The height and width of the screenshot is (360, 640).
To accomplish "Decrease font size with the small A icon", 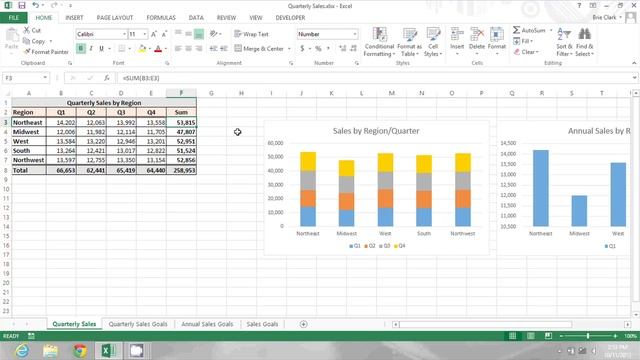I will click(164, 34).
